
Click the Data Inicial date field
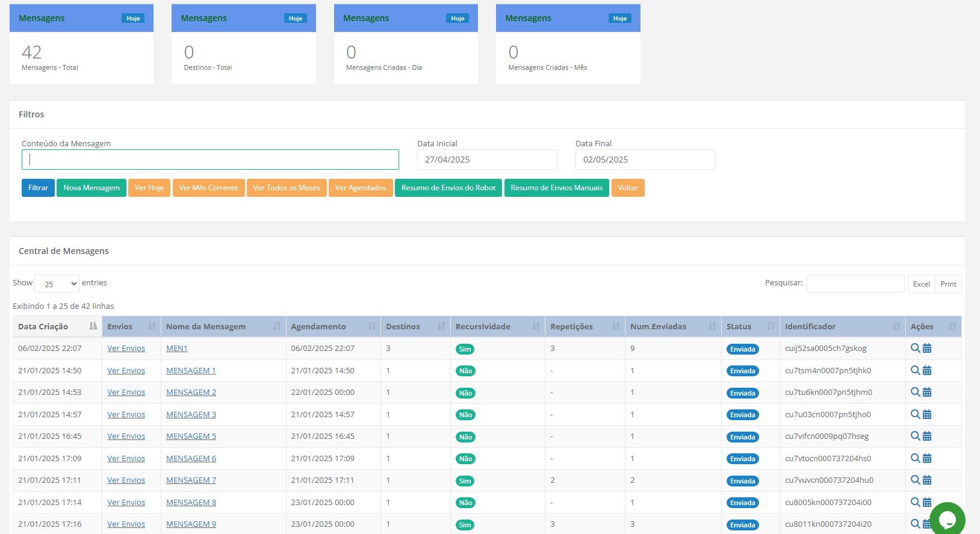(x=487, y=160)
